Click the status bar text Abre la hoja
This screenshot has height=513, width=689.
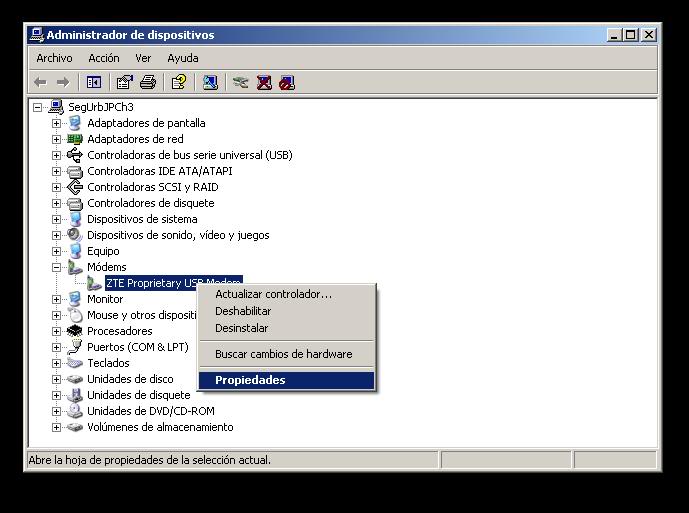pos(149,460)
